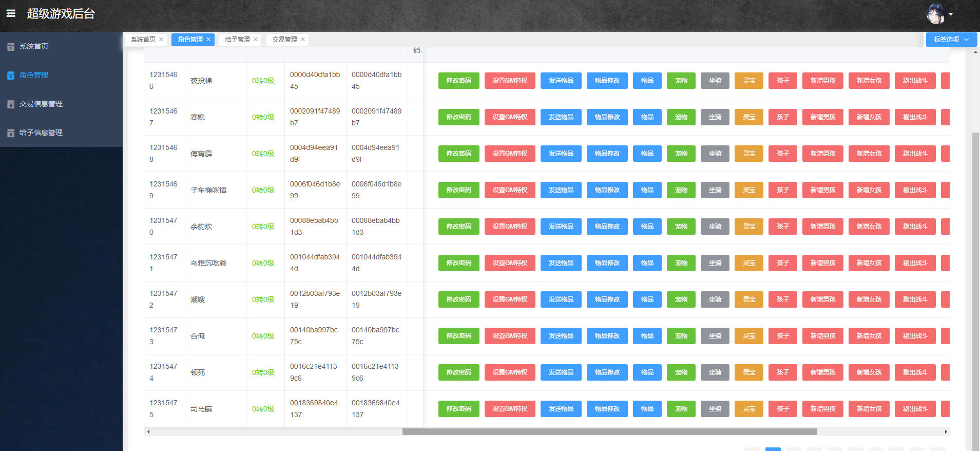
Task: Switch to the 给予管理 tab
Action: pos(237,40)
